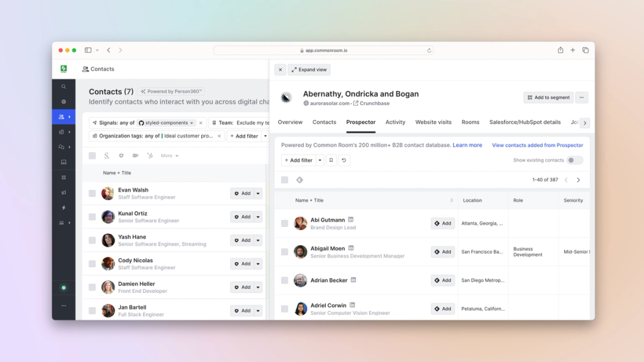This screenshot has height=362, width=644.
Task: Check the box for Abi Gutmann
Action: click(x=285, y=223)
